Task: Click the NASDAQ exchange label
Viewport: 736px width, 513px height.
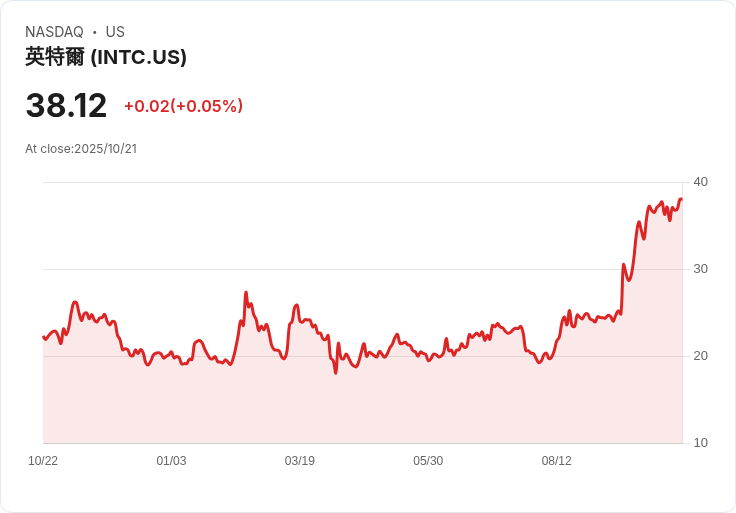Action: pyautogui.click(x=54, y=32)
